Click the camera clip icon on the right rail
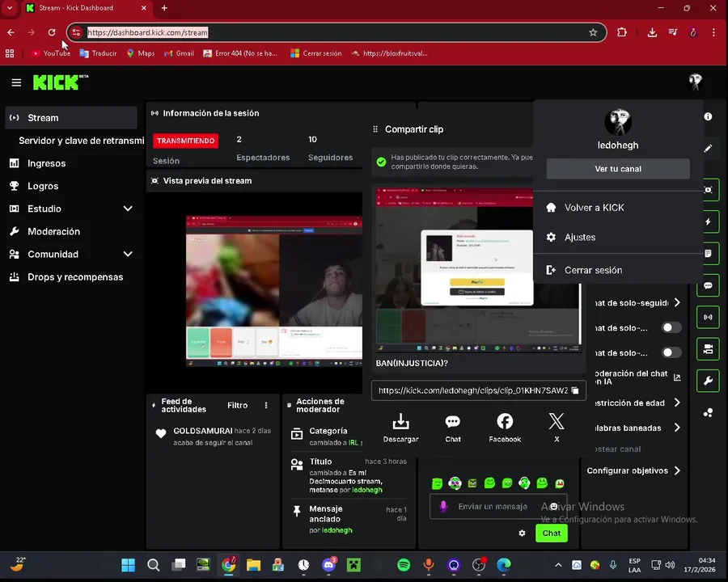The height and width of the screenshot is (582, 728). point(708,349)
